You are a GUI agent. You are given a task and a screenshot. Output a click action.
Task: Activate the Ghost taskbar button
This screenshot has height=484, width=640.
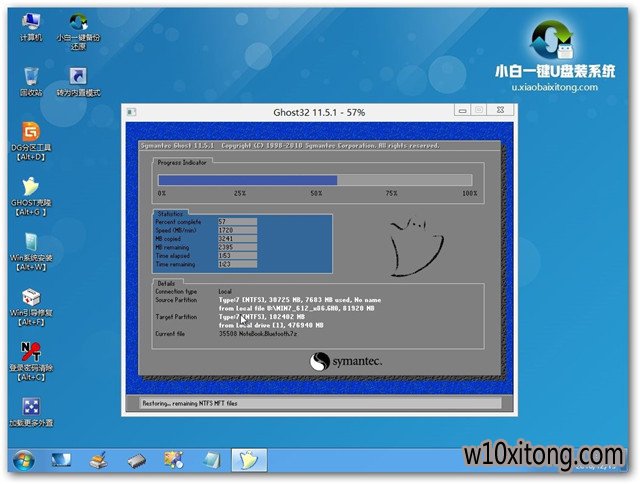(x=249, y=460)
